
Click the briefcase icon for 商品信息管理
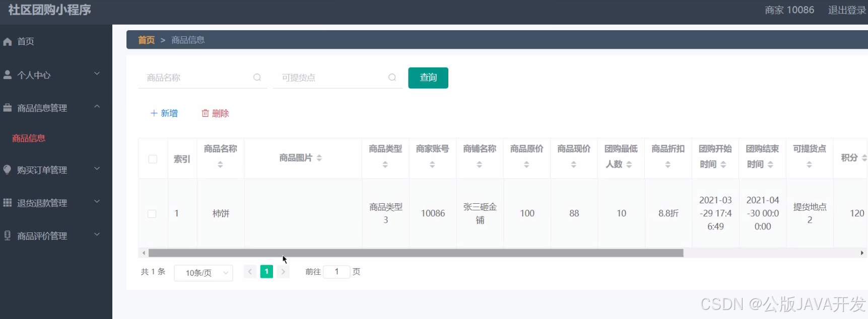click(8, 108)
